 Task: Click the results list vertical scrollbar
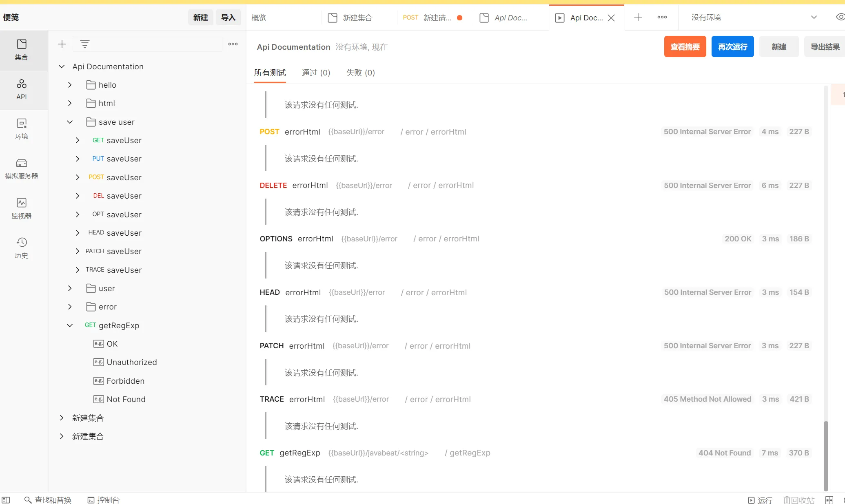pyautogui.click(x=826, y=455)
